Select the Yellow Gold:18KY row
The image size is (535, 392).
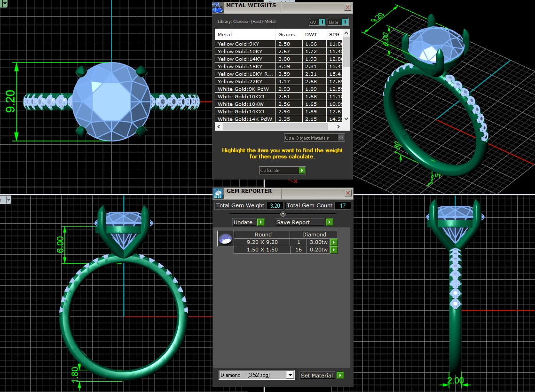[244, 67]
